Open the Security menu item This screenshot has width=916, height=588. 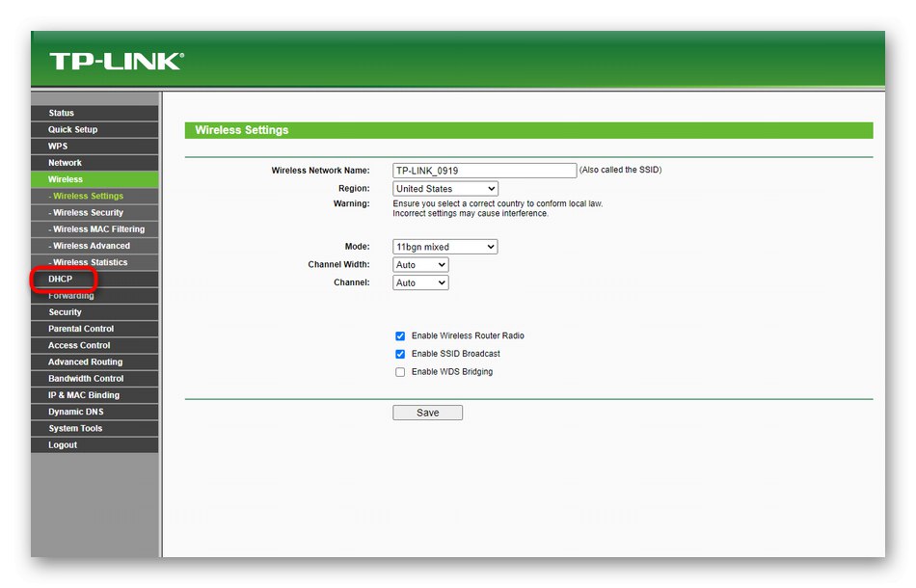click(x=94, y=312)
